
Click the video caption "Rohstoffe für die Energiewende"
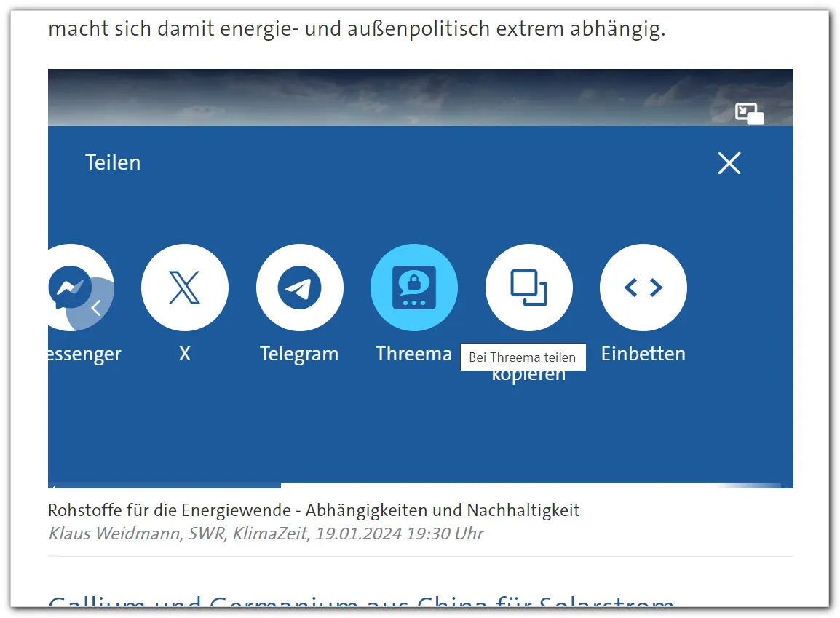pyautogui.click(x=314, y=510)
